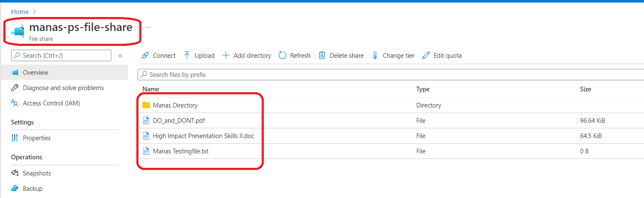Click the Properties bars icon

(x=15, y=138)
